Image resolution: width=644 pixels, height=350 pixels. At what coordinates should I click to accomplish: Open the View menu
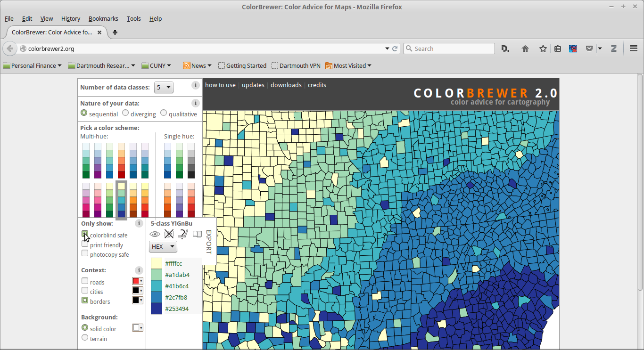pos(47,18)
